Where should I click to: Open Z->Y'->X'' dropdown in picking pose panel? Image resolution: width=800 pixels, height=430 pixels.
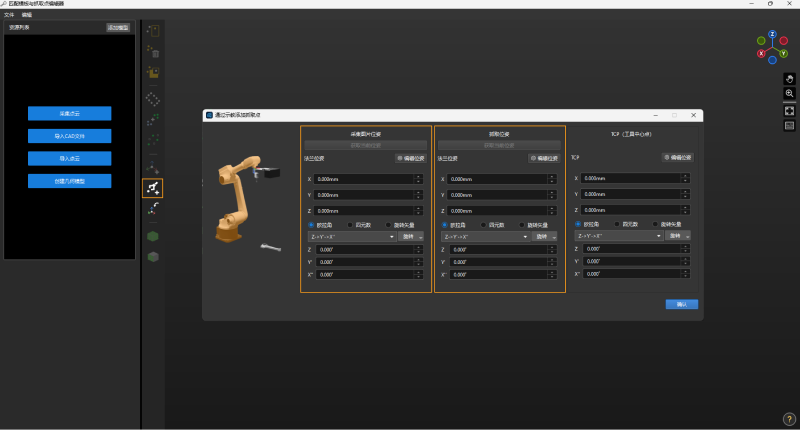tap(486, 237)
